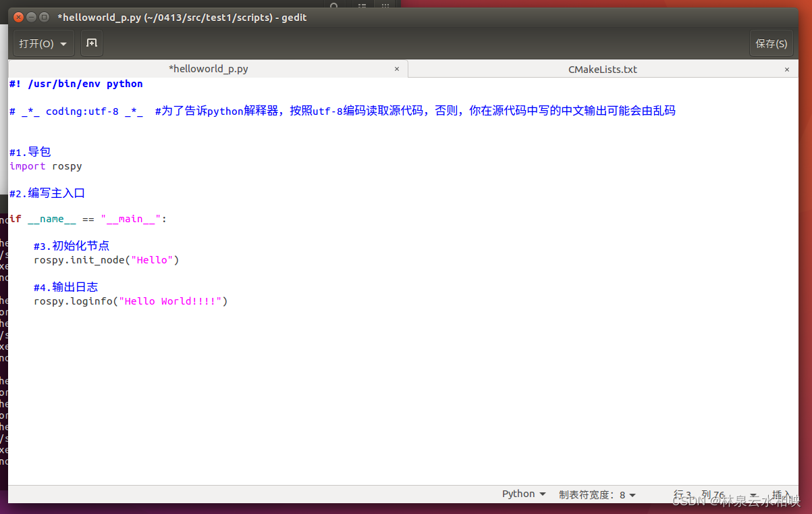
Task: Place cursor in the rospy.loginfo line
Action: 130,301
